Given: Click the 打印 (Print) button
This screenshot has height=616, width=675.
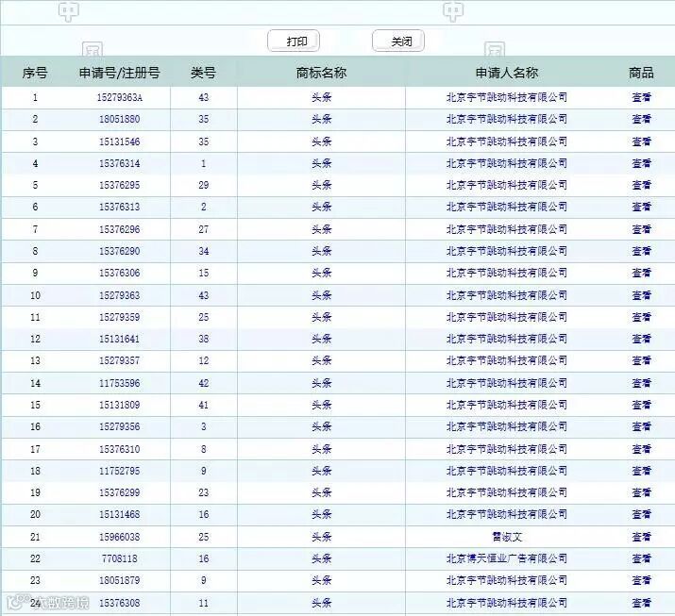Looking at the screenshot, I should click(x=294, y=42).
